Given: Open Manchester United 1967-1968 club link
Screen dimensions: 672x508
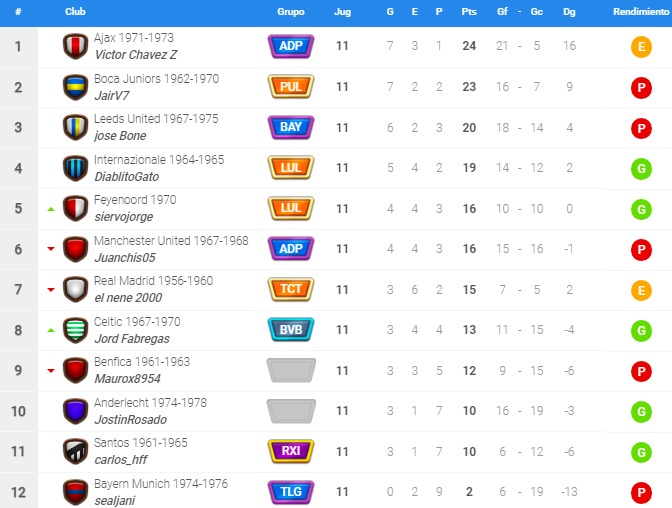Looking at the screenshot, I should [171, 240].
